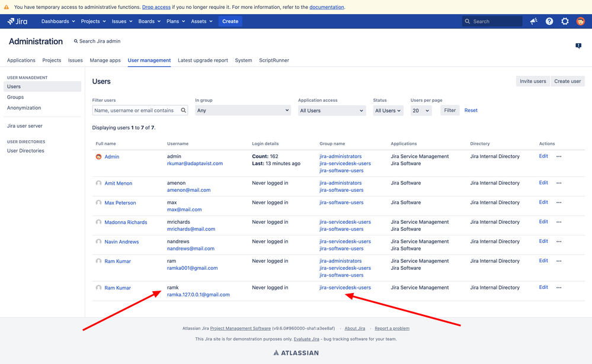Open the settings gear icon

click(565, 21)
